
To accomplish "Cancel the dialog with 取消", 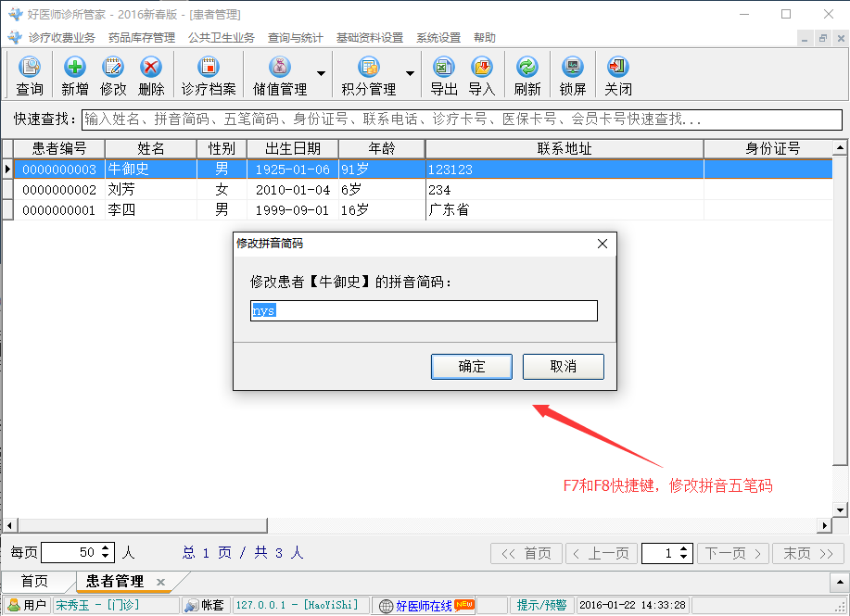I will (564, 367).
